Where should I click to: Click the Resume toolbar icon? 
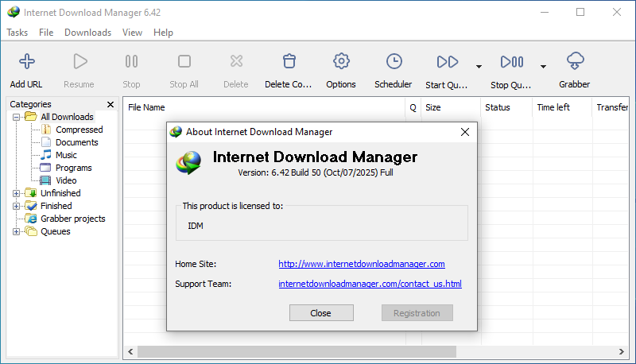[80, 62]
